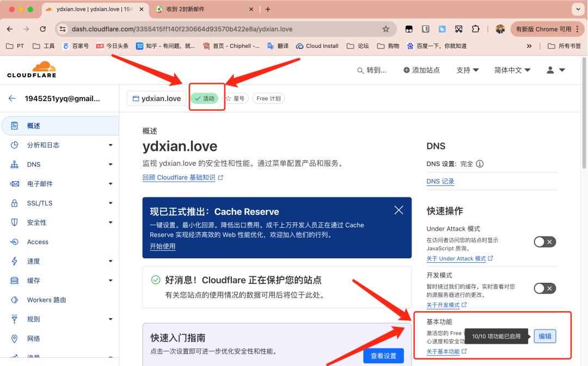Click the Workers Routes icon
The height and width of the screenshot is (366, 588).
point(14,300)
